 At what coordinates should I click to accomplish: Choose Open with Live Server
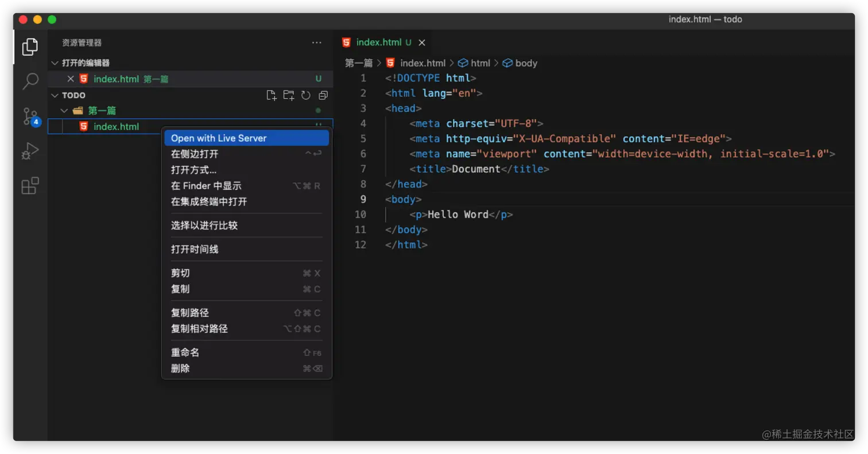click(x=247, y=138)
